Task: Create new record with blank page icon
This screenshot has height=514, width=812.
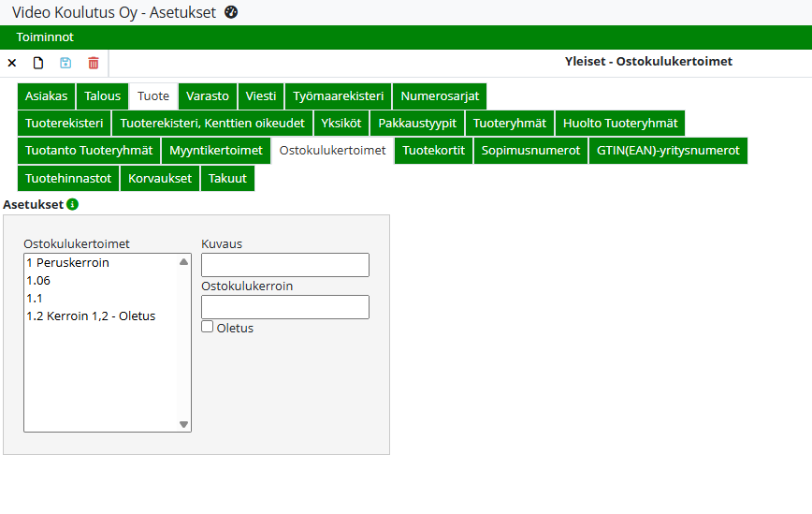Action: coord(38,63)
